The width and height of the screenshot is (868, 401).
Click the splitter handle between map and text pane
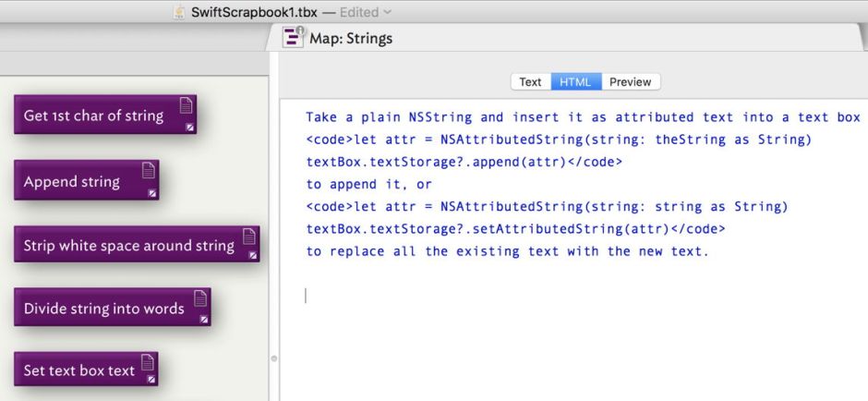(x=274, y=358)
